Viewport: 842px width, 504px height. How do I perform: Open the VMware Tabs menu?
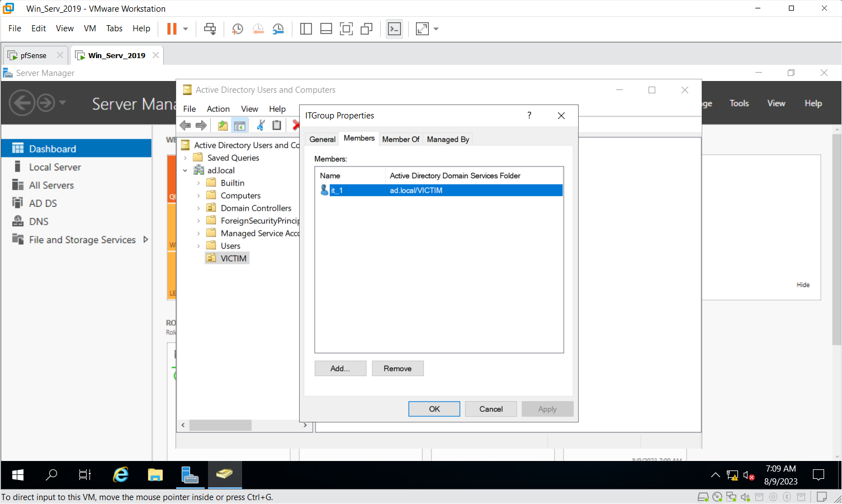click(x=114, y=28)
